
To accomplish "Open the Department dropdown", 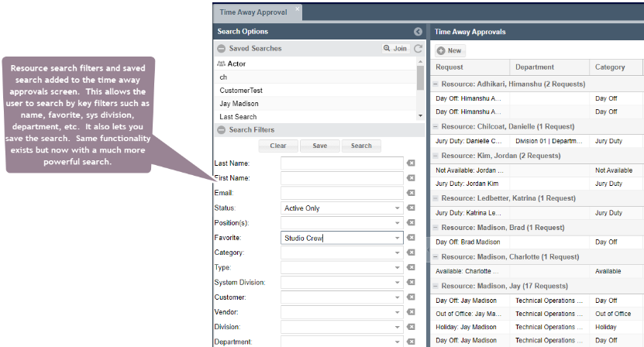I will click(397, 342).
